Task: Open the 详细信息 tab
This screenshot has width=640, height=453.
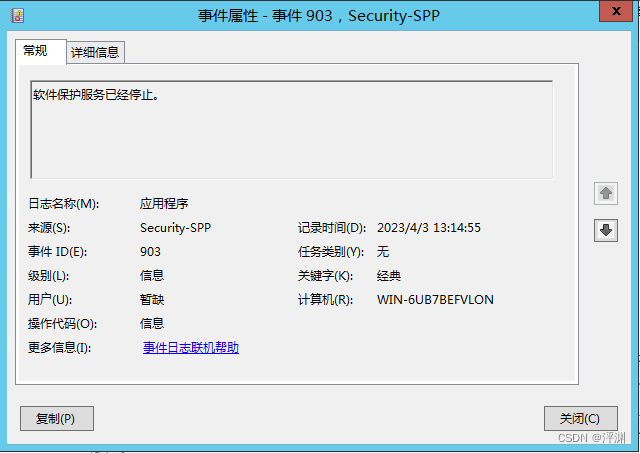Action: coord(95,52)
